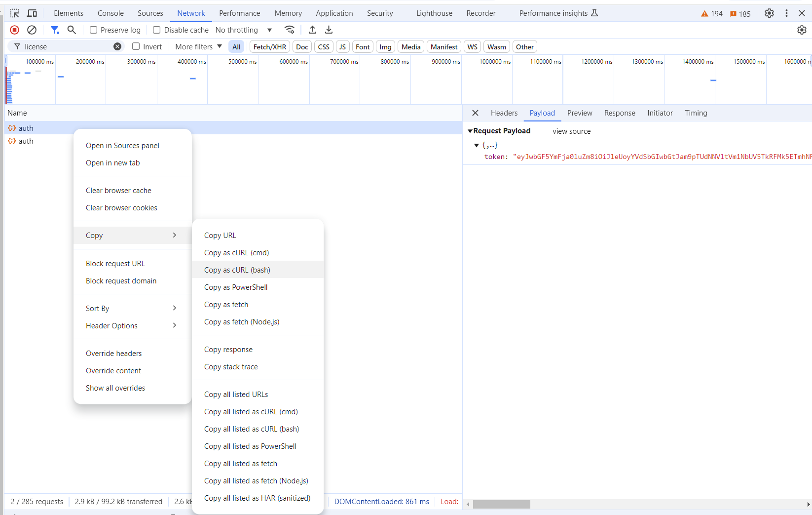Choose Copy as cURL (bash)

click(x=237, y=270)
